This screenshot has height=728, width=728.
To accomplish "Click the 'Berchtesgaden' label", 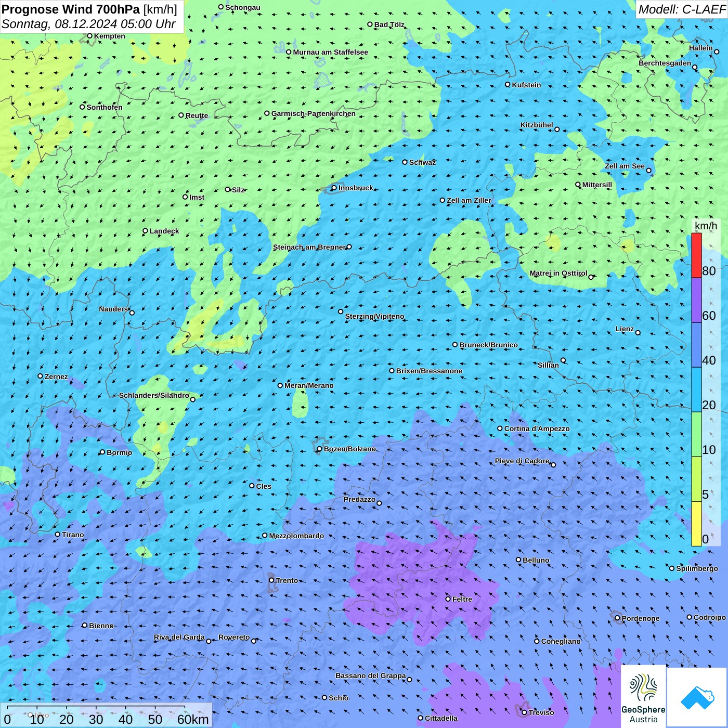I will (665, 63).
